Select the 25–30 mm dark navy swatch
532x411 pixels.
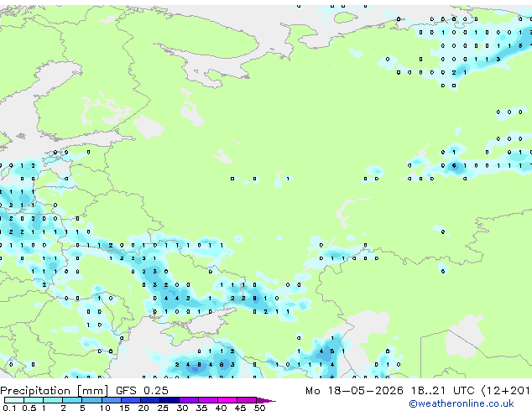tap(170, 400)
